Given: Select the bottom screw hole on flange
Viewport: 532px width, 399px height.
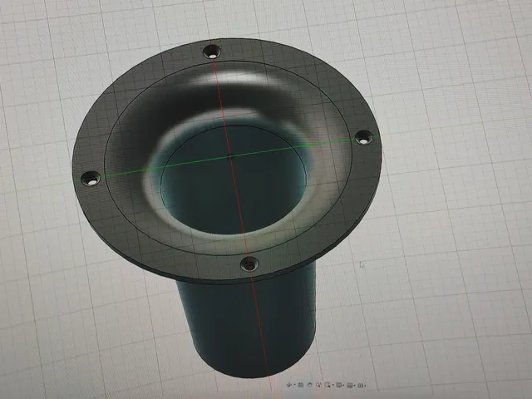Looking at the screenshot, I should 249,264.
